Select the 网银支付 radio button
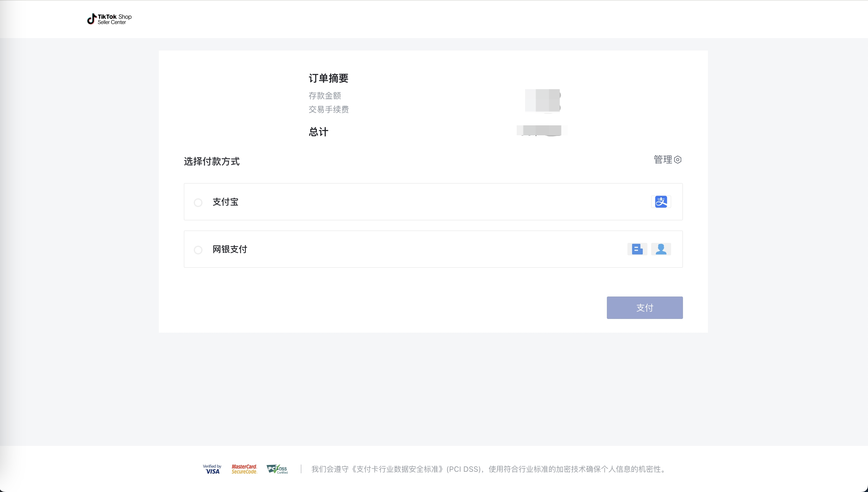Viewport: 868px width, 492px height. pyautogui.click(x=198, y=250)
